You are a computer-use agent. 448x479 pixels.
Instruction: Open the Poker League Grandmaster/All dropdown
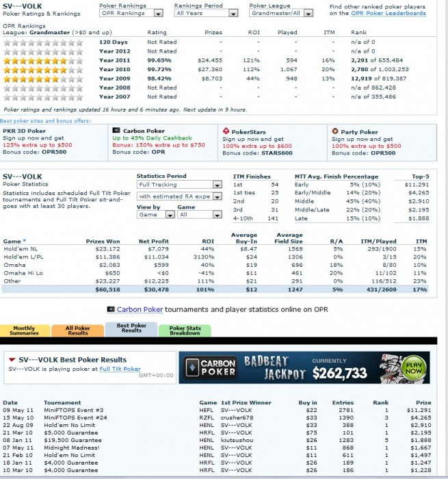tap(281, 13)
